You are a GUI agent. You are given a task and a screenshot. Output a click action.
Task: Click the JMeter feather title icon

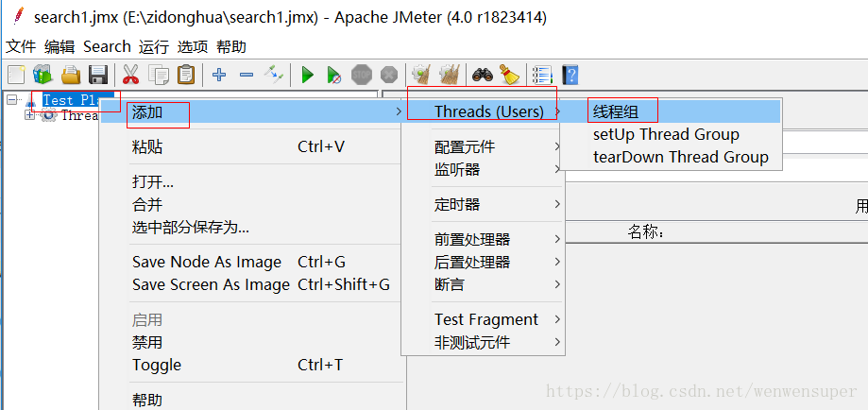(18, 15)
